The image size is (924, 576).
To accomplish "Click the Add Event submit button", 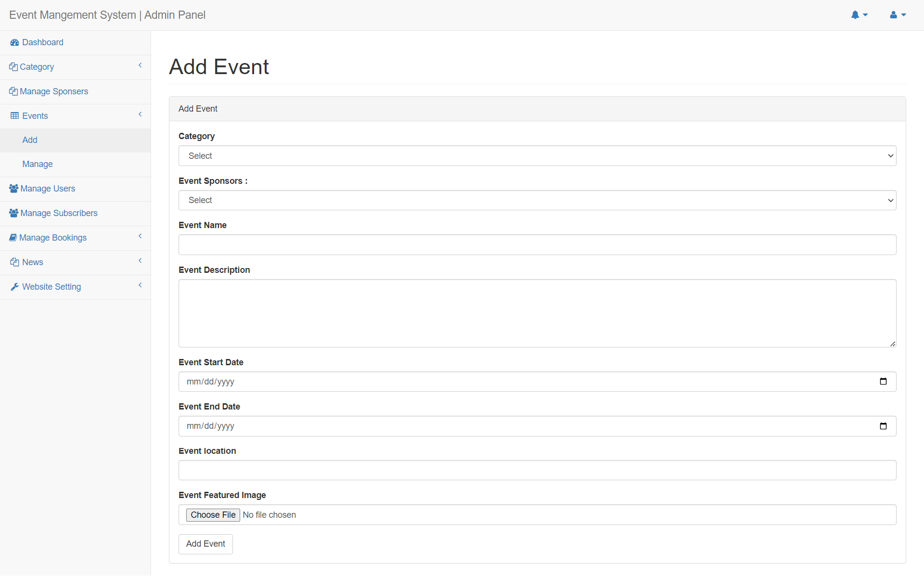I will pyautogui.click(x=205, y=544).
